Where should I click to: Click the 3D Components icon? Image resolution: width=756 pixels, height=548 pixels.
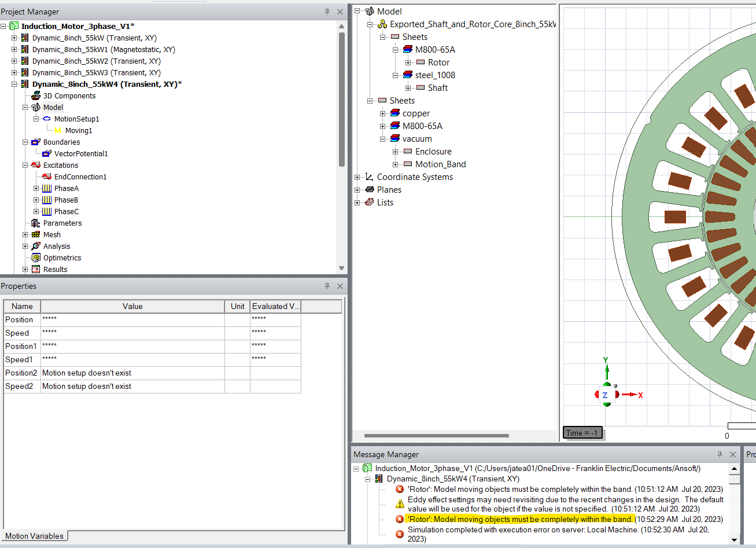[x=36, y=95]
